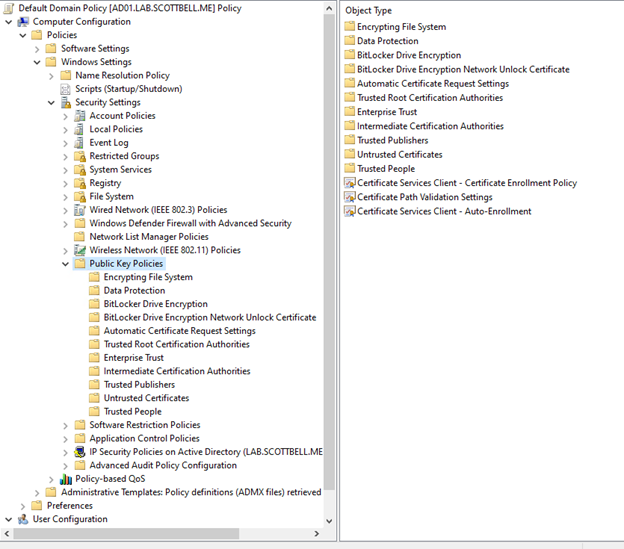Select Encrypting File System in tree

coord(148,277)
